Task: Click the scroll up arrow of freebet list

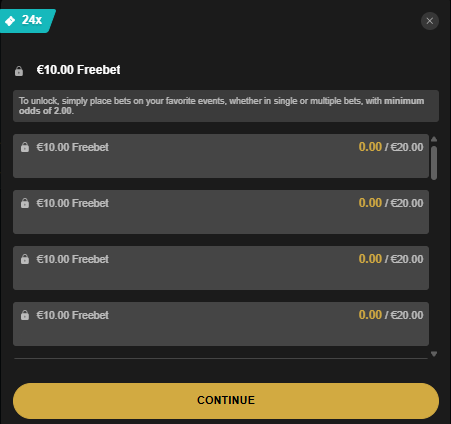Action: coord(434,139)
